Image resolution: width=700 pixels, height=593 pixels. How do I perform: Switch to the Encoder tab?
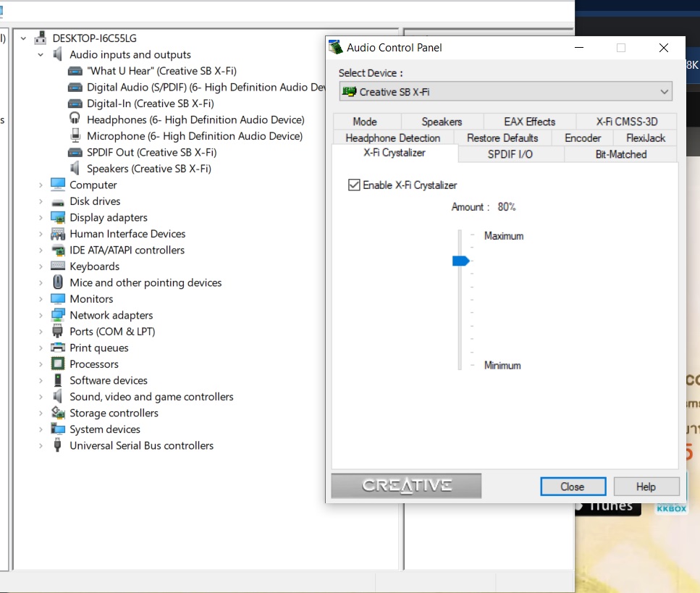point(583,138)
